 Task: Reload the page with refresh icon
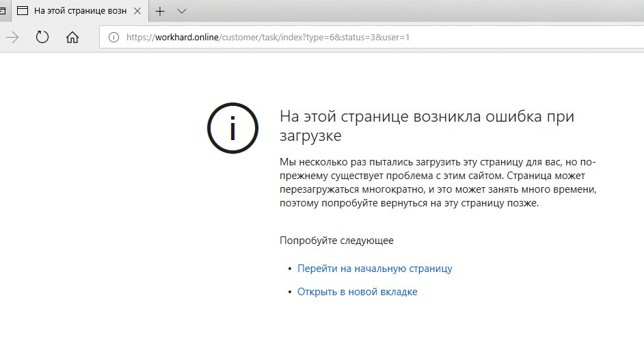coord(42,38)
